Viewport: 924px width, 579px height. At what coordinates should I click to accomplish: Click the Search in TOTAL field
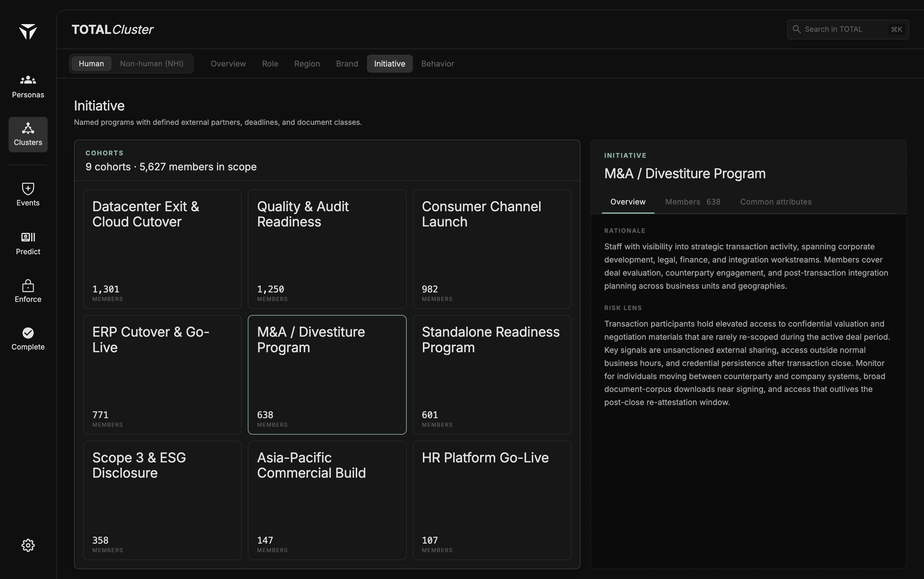[848, 30]
